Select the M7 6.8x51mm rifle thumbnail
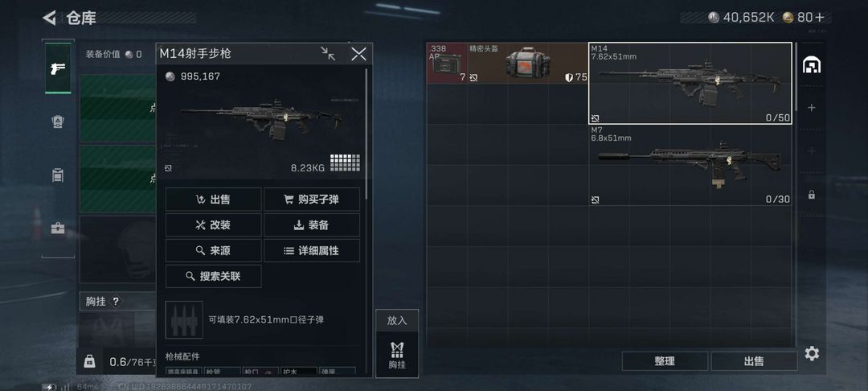 (x=690, y=165)
